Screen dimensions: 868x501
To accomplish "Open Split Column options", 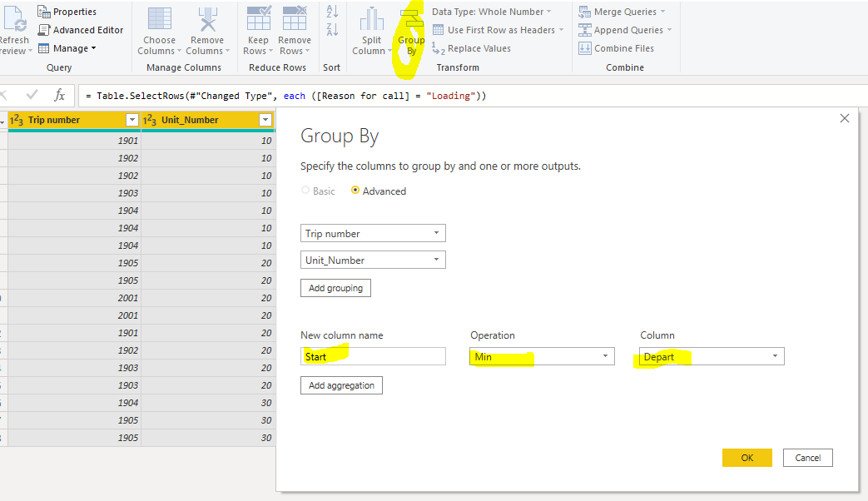I will coord(371,31).
